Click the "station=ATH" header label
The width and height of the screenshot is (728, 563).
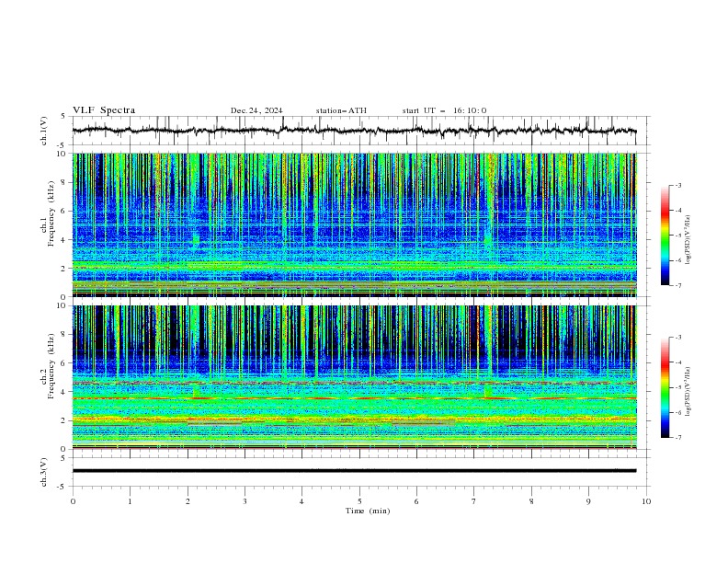(x=341, y=110)
